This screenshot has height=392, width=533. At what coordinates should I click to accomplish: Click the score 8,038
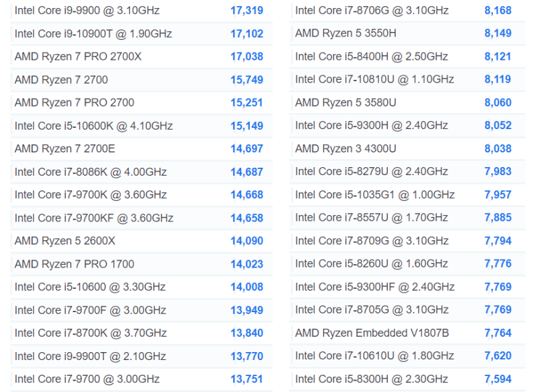[498, 149]
